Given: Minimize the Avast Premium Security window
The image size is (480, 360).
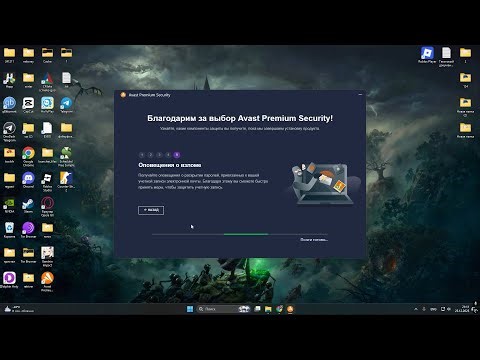Looking at the screenshot, I should [360, 95].
